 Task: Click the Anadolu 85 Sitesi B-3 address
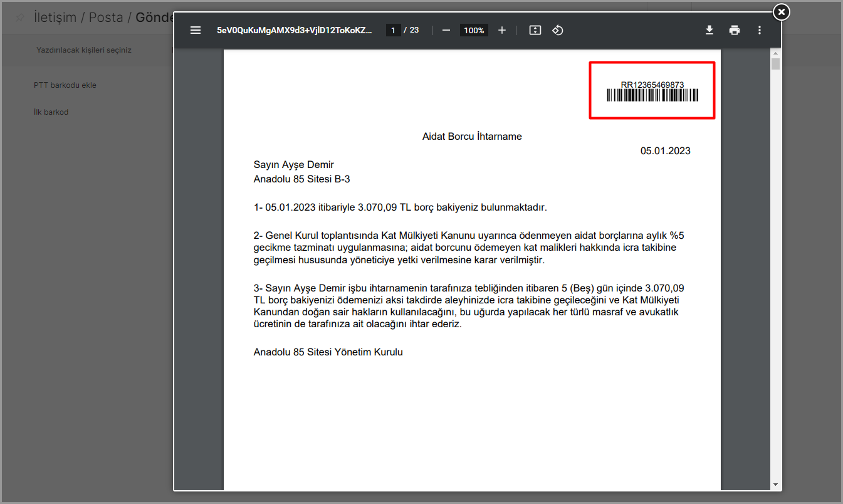(x=301, y=179)
